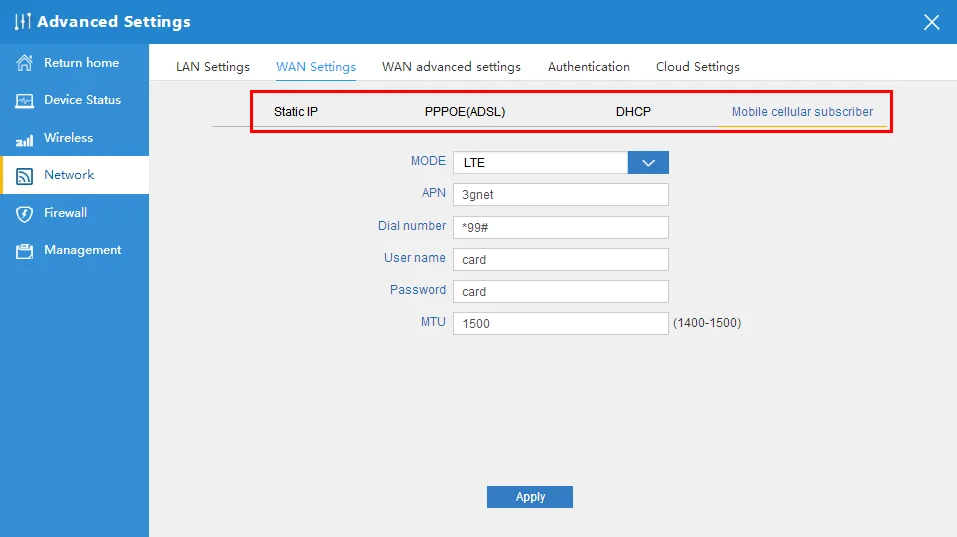This screenshot has width=957, height=537.
Task: Go to the Authentication tab
Action: tap(588, 67)
